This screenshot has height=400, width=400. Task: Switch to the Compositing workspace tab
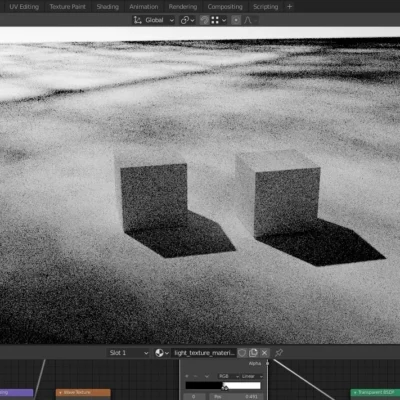(x=225, y=7)
